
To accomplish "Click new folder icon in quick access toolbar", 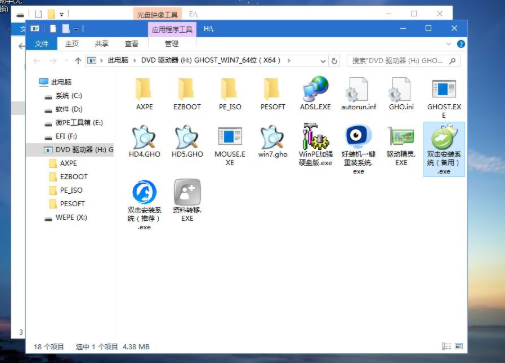I will [66, 29].
